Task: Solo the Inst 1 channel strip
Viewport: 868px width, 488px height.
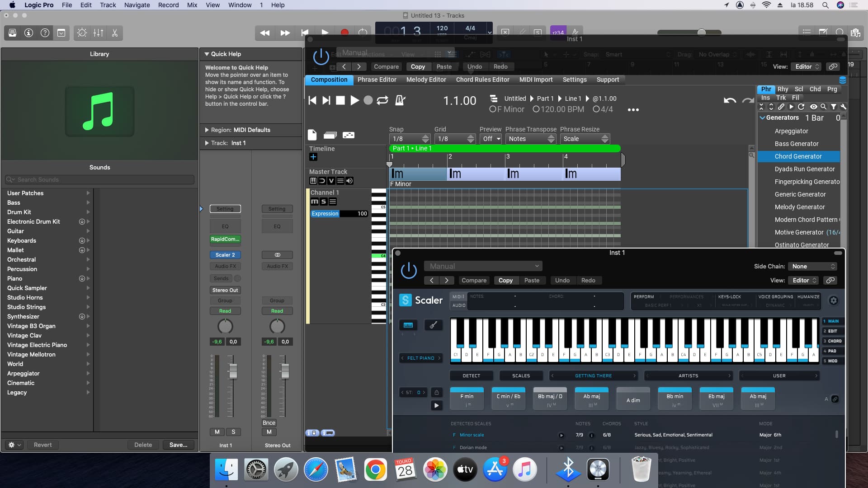Action: pos(233,432)
